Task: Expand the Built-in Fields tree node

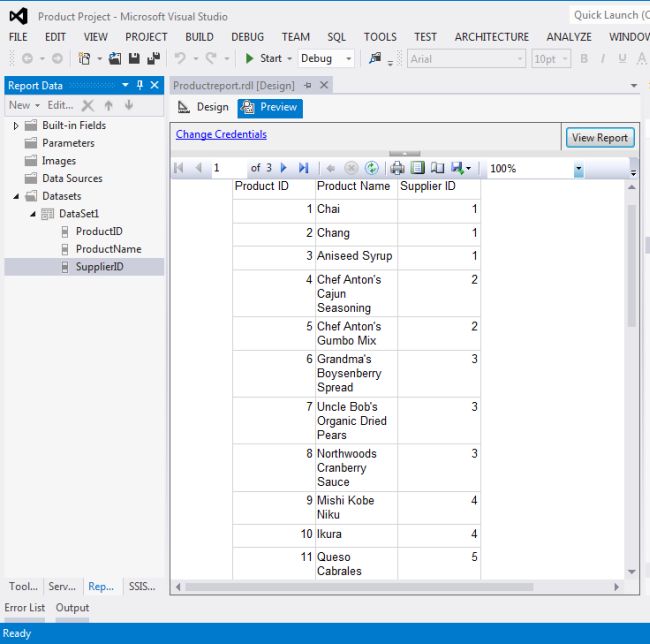Action: pos(16,126)
